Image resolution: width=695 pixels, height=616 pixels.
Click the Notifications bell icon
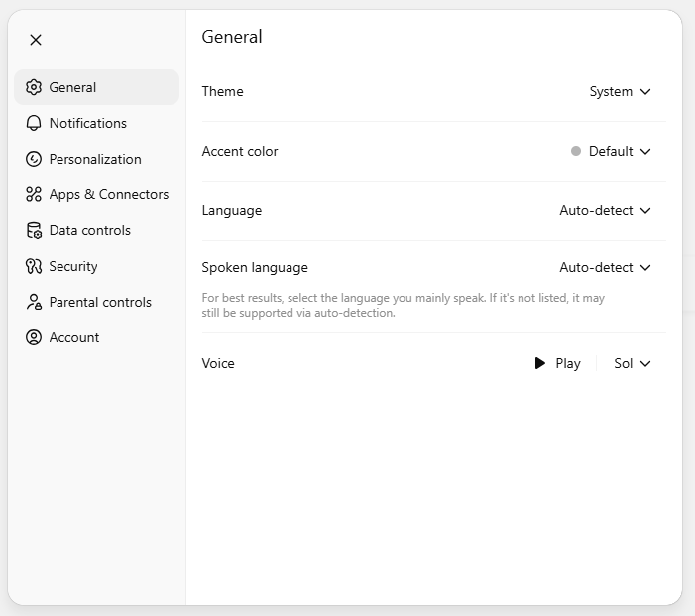[x=34, y=123]
